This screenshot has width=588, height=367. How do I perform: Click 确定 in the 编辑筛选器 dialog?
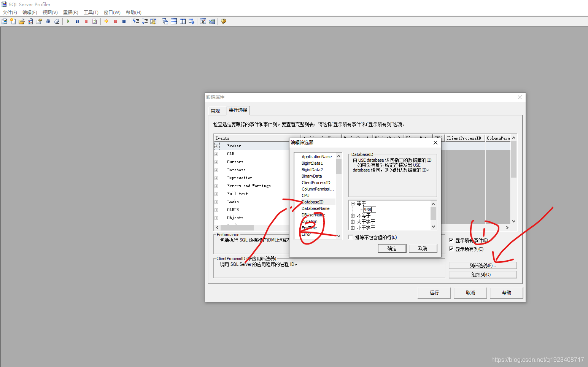point(392,248)
